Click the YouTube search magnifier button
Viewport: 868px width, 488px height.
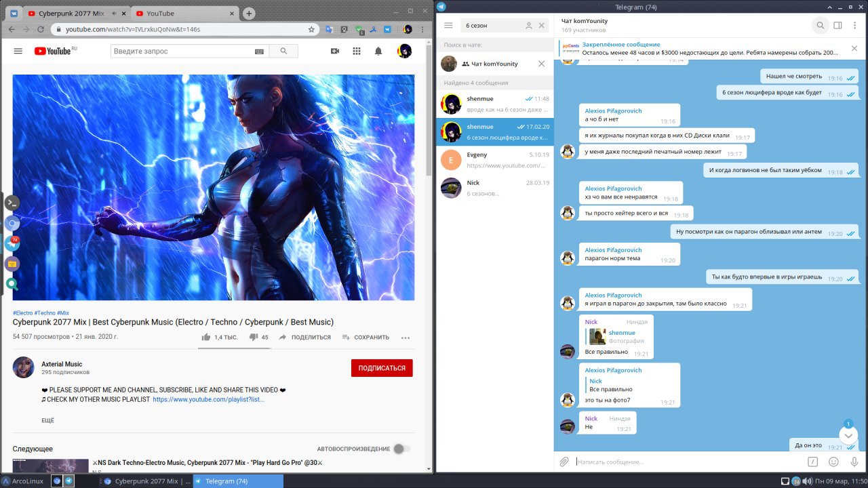283,51
